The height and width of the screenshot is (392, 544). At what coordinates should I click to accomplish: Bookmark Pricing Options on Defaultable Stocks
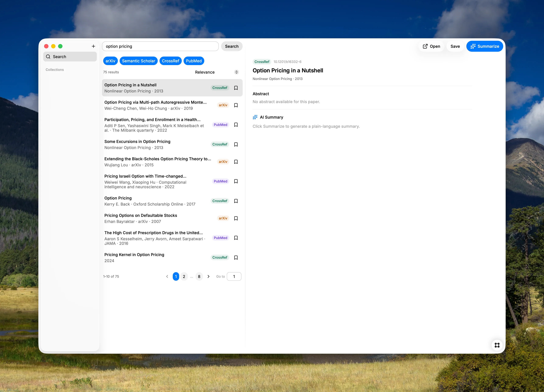[236, 218]
